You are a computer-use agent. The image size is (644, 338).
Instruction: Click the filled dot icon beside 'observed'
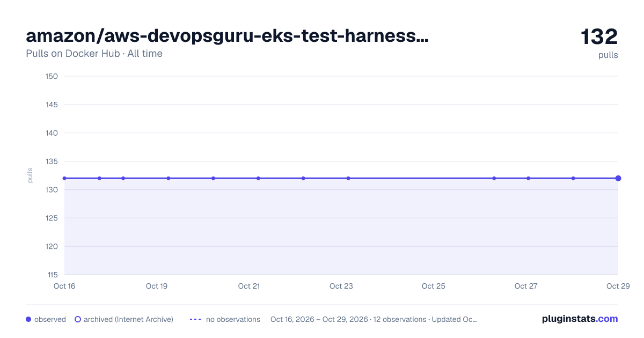tap(28, 319)
